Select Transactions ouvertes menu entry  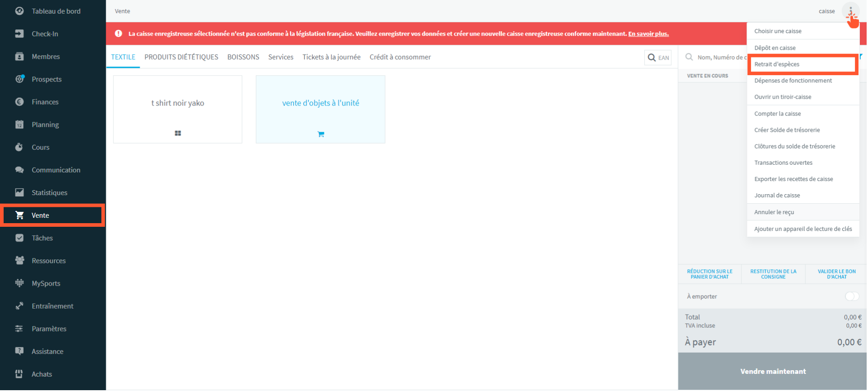(803, 163)
